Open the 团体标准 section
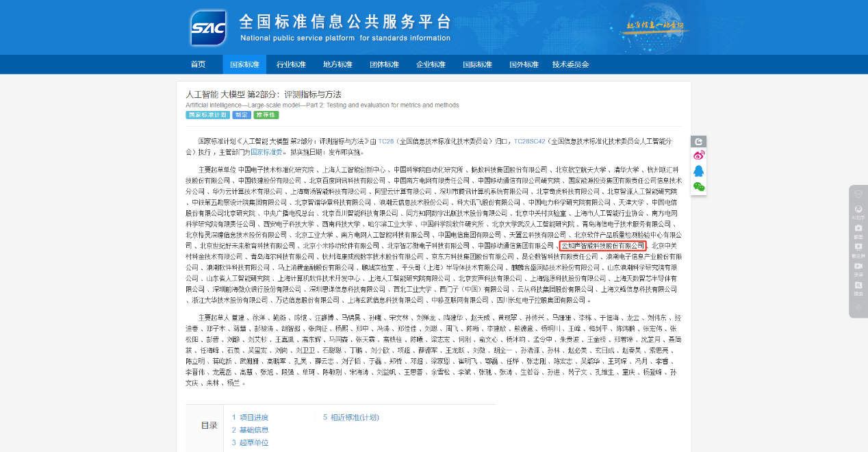 [384, 64]
